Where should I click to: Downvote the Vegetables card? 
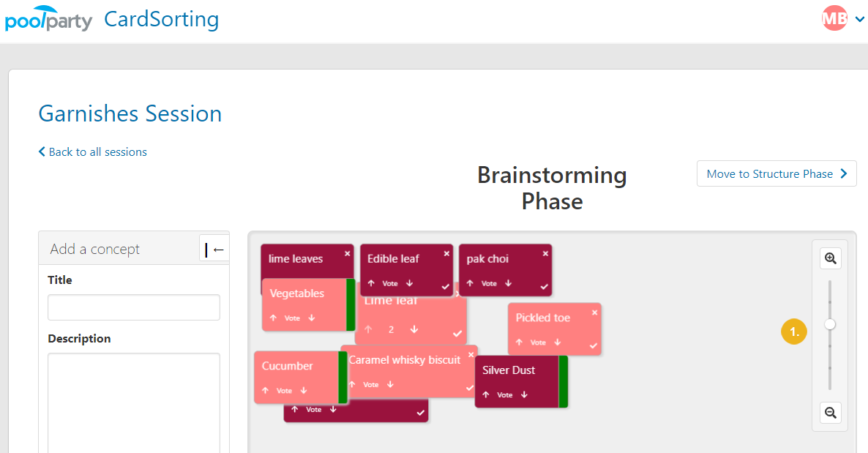(312, 318)
